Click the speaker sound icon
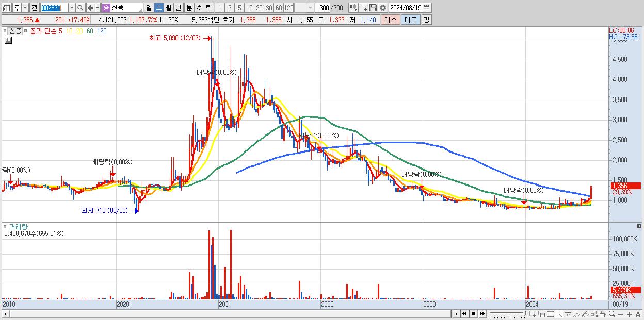Viewport: 644px width, 320px height. (x=91, y=8)
